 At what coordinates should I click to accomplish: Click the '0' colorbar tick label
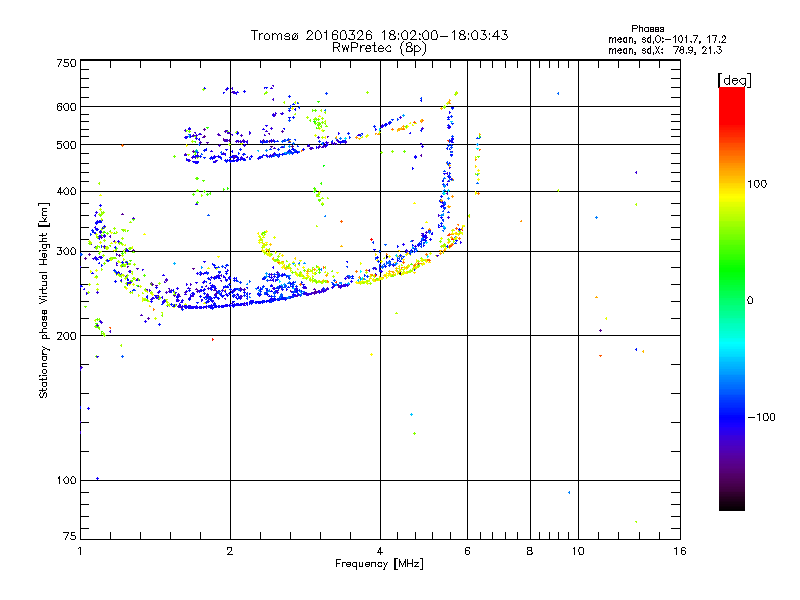(x=750, y=300)
